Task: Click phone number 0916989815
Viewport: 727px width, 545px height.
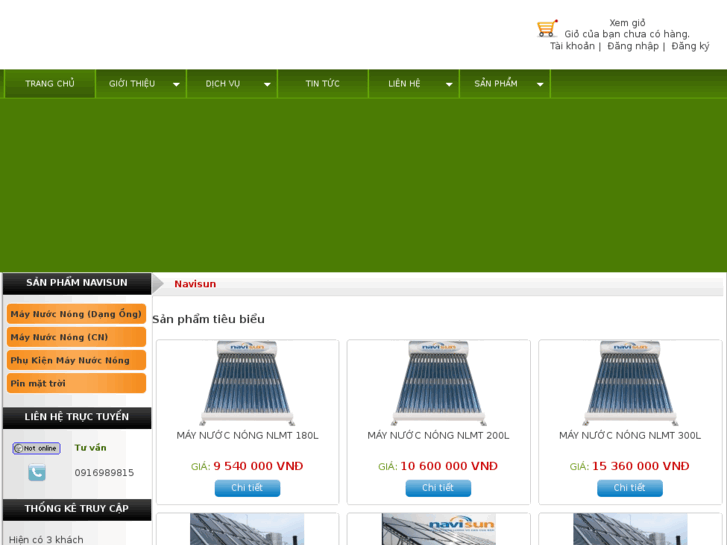Action: [104, 473]
